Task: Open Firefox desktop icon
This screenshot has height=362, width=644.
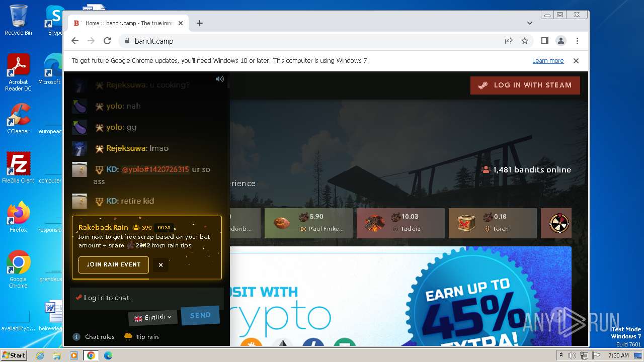Action: (x=18, y=217)
